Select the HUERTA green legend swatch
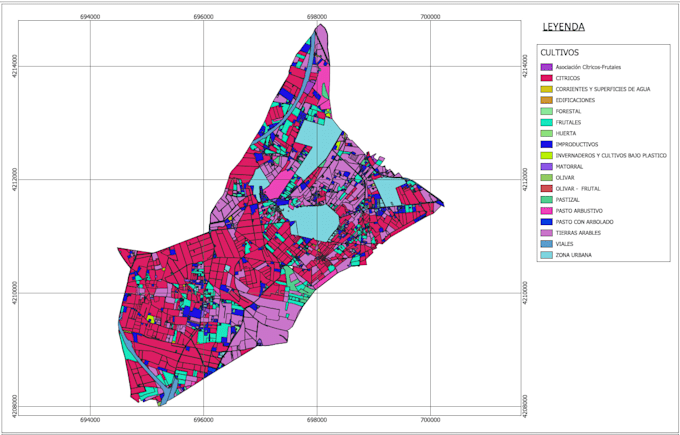Screen dimensions: 680x435 click(x=546, y=134)
